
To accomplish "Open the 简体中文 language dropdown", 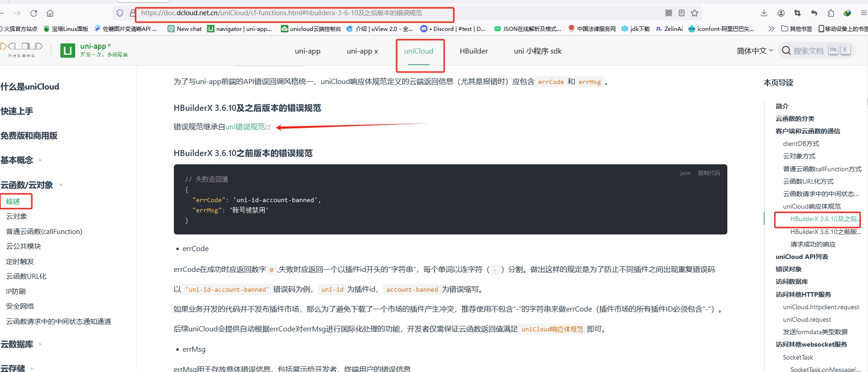I will 755,51.
